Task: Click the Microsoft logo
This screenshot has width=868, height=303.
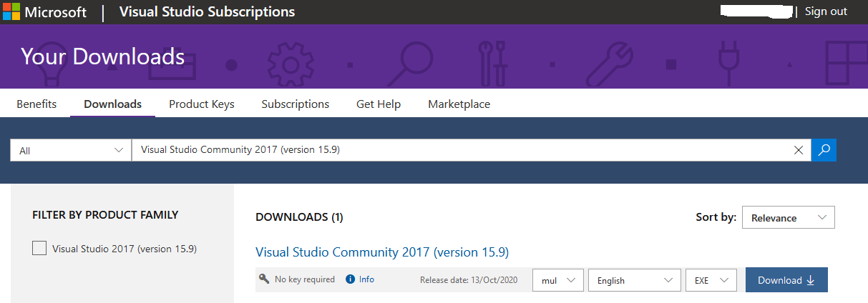Action: (44, 11)
